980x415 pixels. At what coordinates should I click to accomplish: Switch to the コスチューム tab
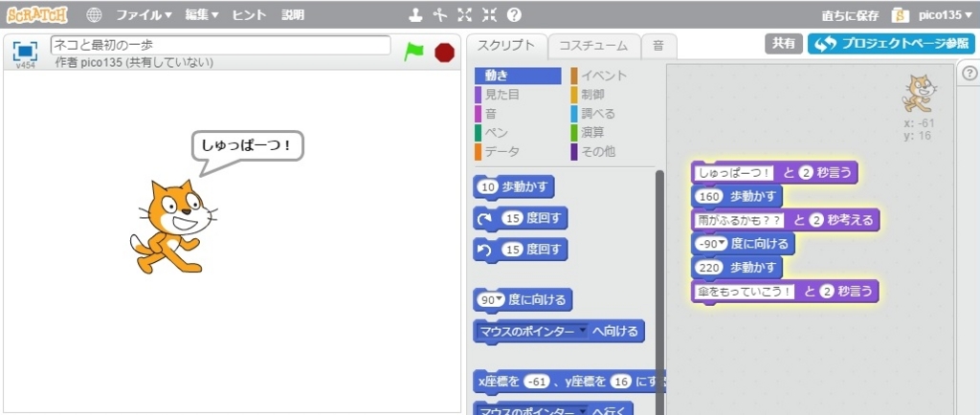coord(593,46)
